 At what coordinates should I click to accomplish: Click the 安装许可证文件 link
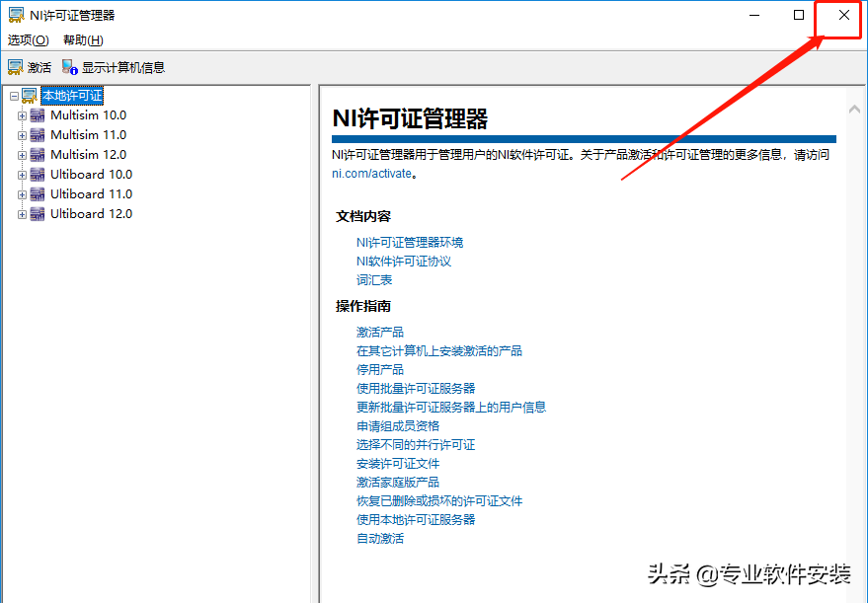(x=396, y=462)
